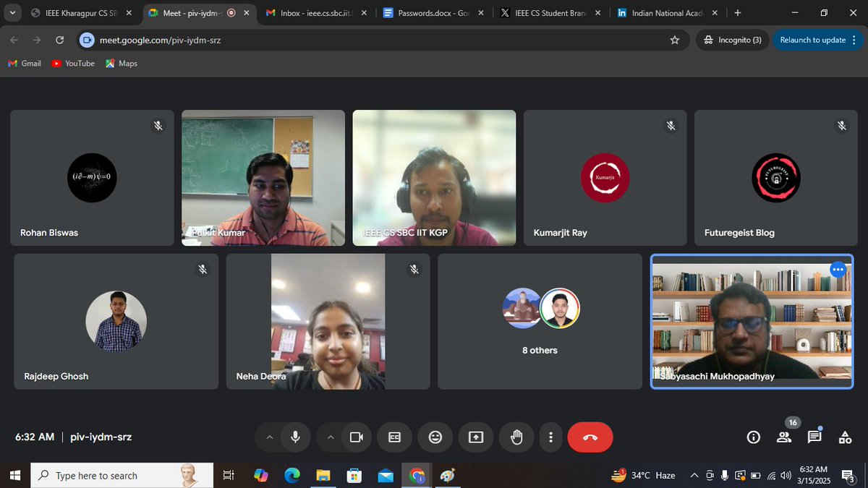Open the Windows Start menu

click(14, 476)
